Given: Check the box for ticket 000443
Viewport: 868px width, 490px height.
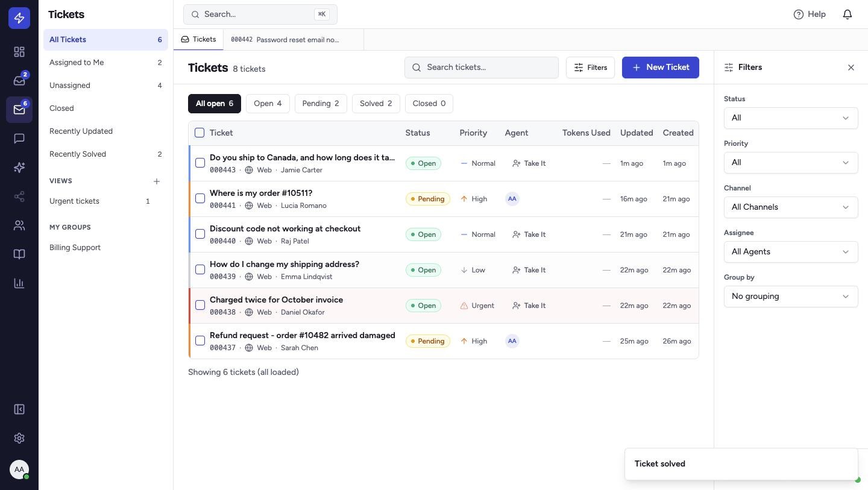Looking at the screenshot, I should 200,163.
